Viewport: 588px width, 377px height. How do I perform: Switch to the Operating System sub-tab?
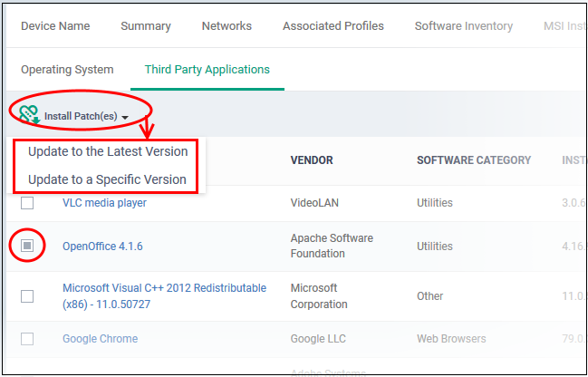coord(67,70)
